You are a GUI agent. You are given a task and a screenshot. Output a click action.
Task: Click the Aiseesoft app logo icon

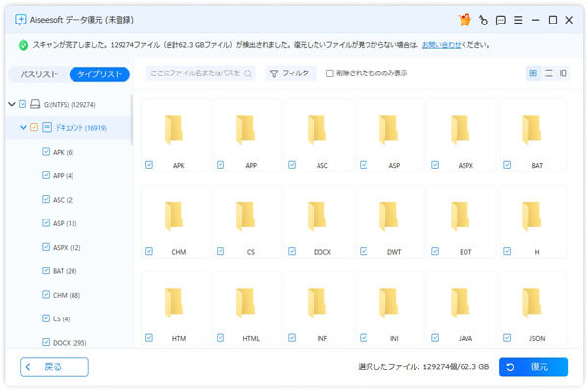pyautogui.click(x=21, y=20)
